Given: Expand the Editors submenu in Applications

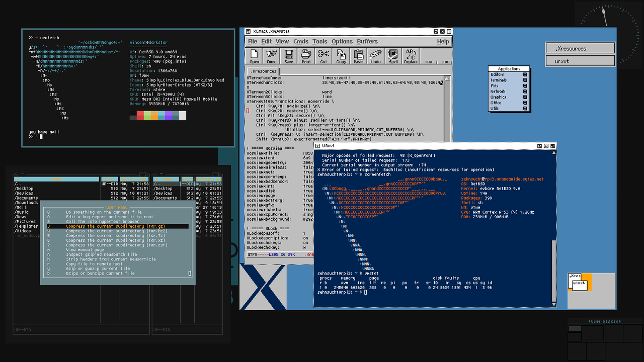Looking at the screenshot, I should [509, 74].
